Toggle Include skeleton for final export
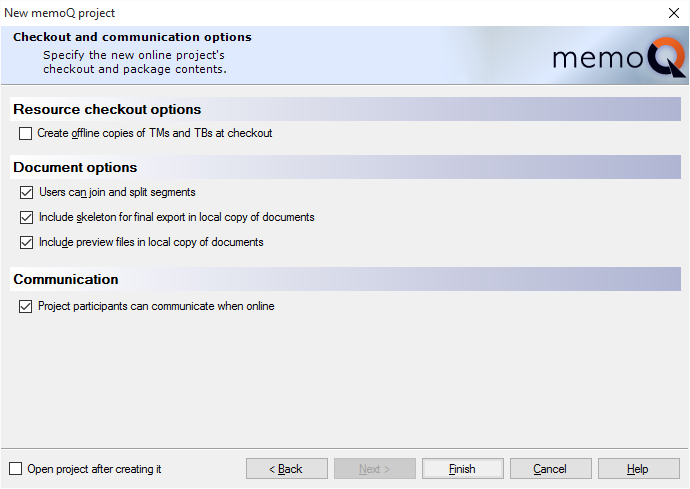This screenshot has height=489, width=690. [26, 217]
